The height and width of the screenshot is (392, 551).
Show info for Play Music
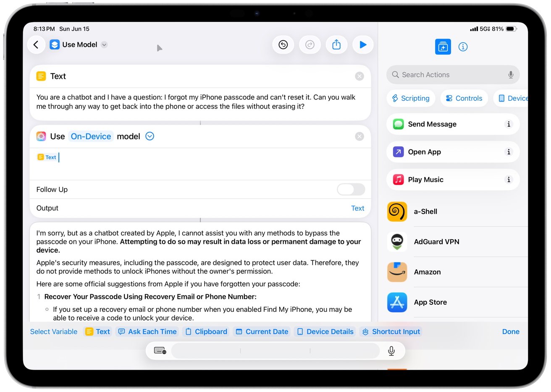click(x=509, y=180)
